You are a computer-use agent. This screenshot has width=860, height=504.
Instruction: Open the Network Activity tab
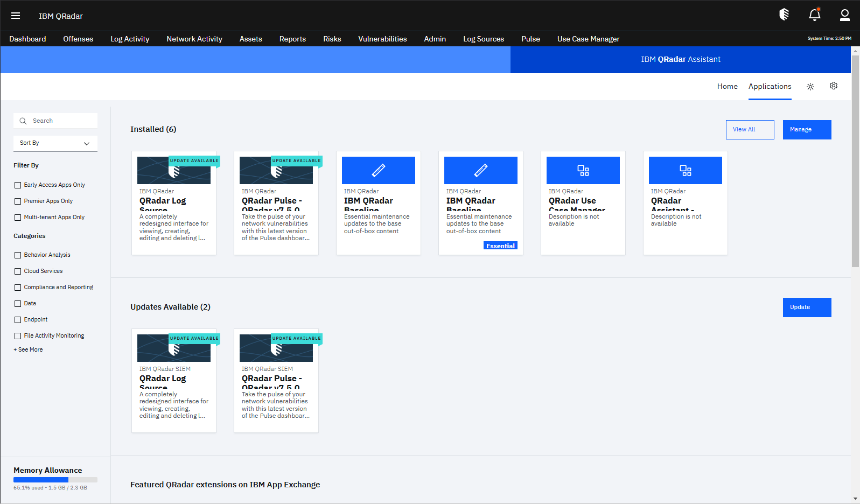coord(194,39)
